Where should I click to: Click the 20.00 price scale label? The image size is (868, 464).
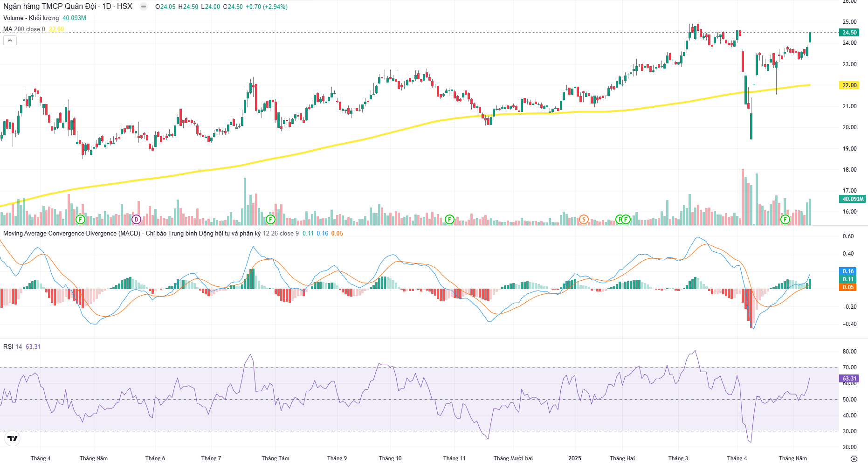849,127
